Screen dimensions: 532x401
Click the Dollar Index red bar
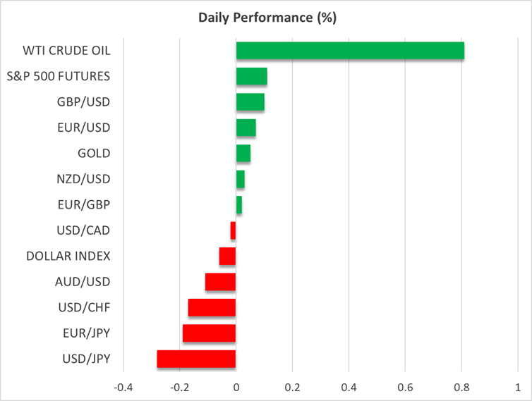227,257
